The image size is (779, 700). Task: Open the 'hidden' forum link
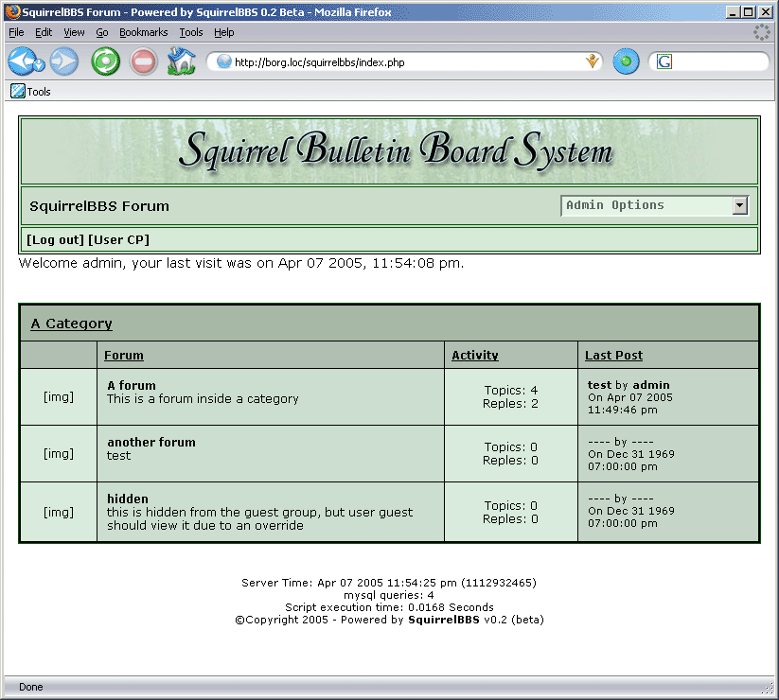pos(128,499)
